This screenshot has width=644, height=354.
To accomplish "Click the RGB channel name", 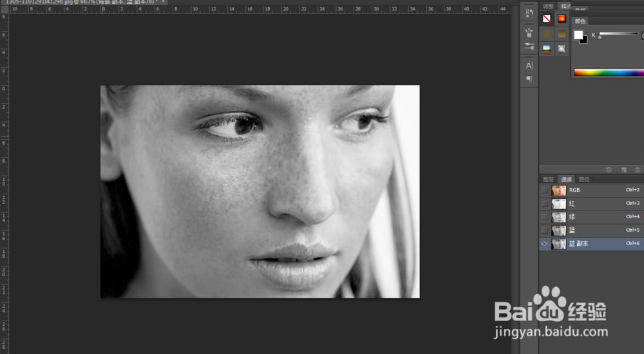I will [574, 190].
